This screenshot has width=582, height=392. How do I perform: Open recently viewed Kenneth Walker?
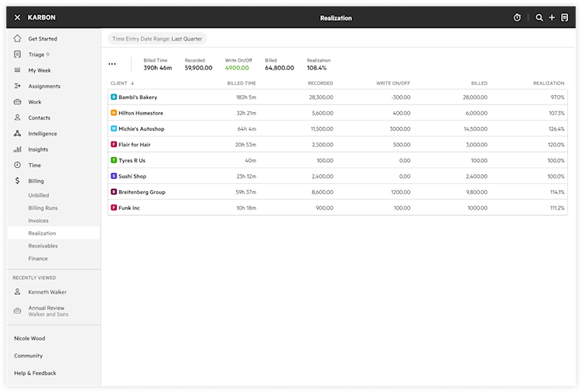point(47,292)
